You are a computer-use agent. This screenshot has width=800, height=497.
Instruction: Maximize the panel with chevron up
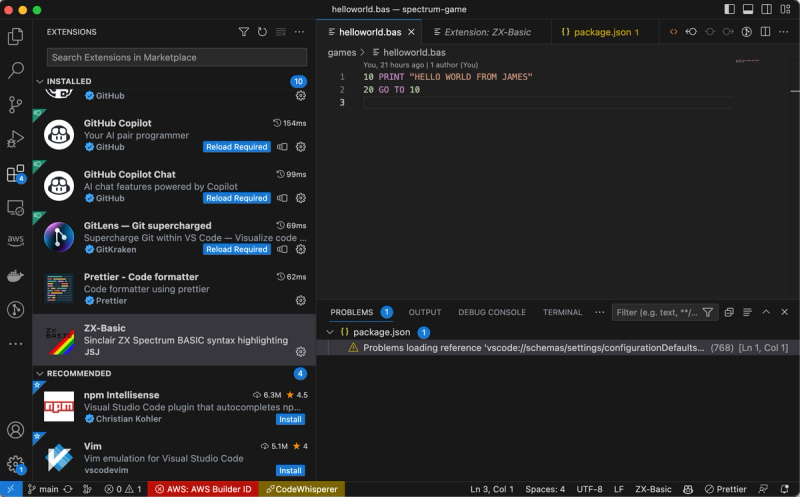point(766,312)
